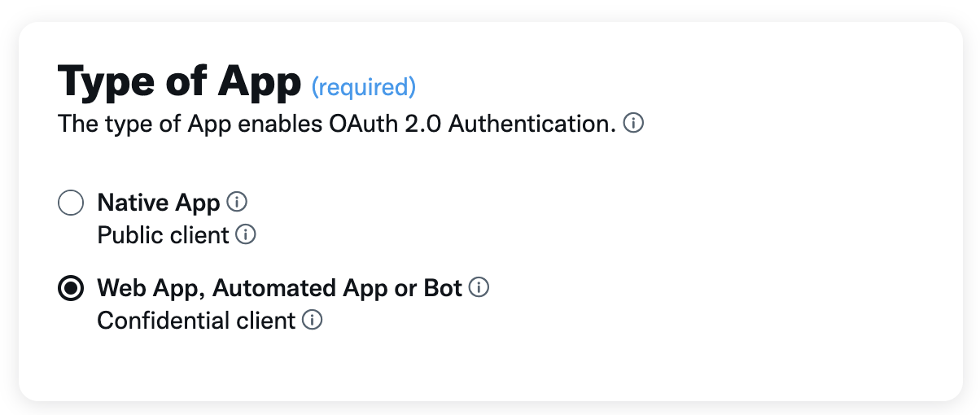The image size is (980, 415).
Task: Click the blue (required) text
Action: [x=363, y=86]
